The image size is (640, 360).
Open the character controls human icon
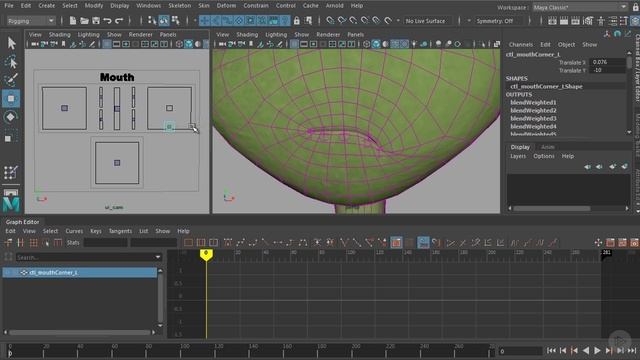click(x=601, y=21)
